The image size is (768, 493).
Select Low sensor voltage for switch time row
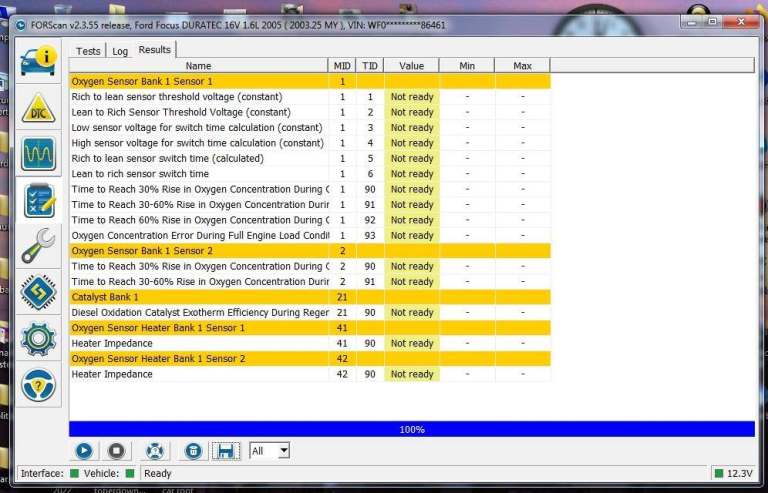coord(310,127)
